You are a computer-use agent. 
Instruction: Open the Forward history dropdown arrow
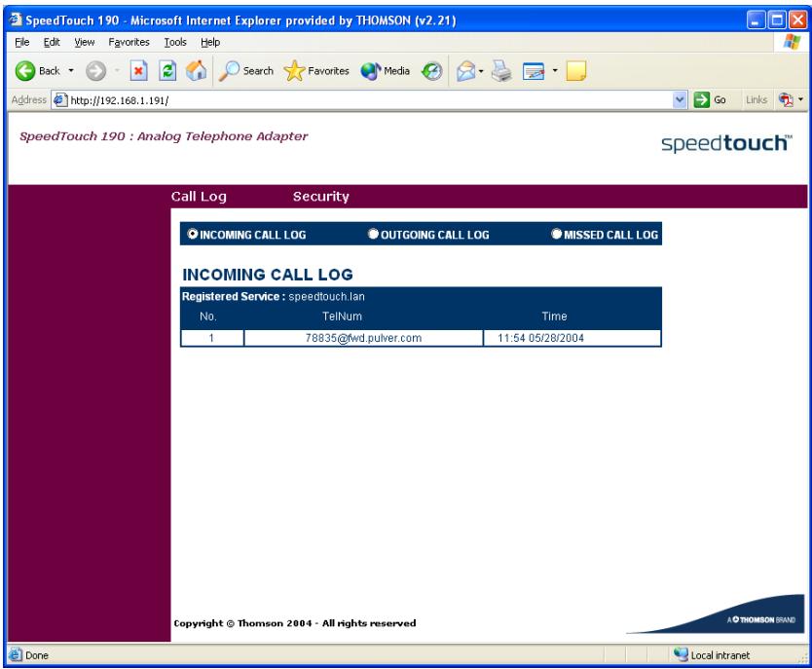click(x=117, y=70)
